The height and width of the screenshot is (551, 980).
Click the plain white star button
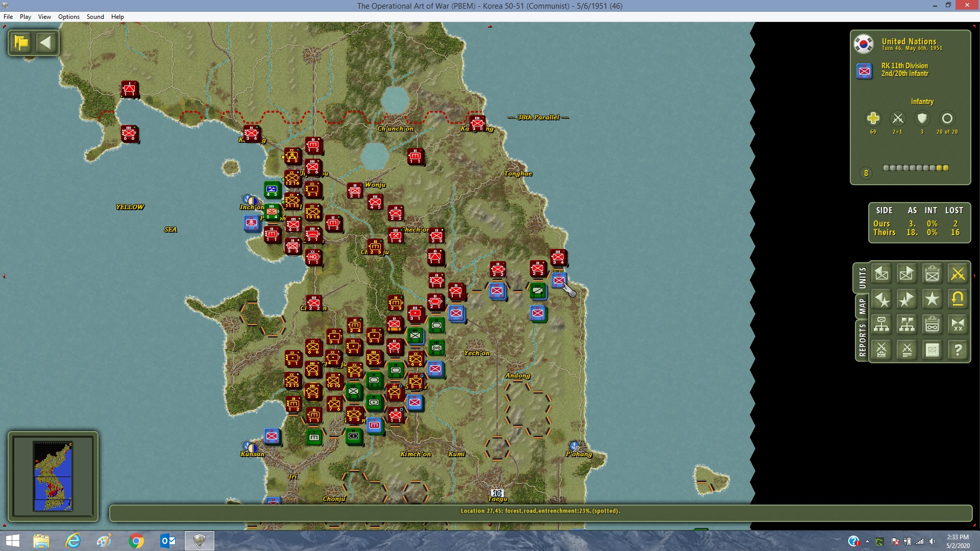(932, 299)
